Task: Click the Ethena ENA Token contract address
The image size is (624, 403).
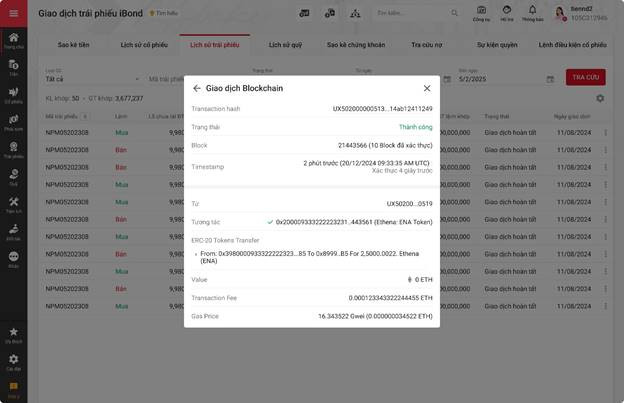Action: click(354, 222)
